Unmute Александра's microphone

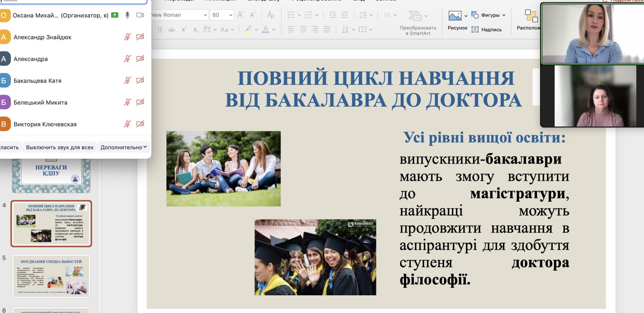tap(127, 59)
